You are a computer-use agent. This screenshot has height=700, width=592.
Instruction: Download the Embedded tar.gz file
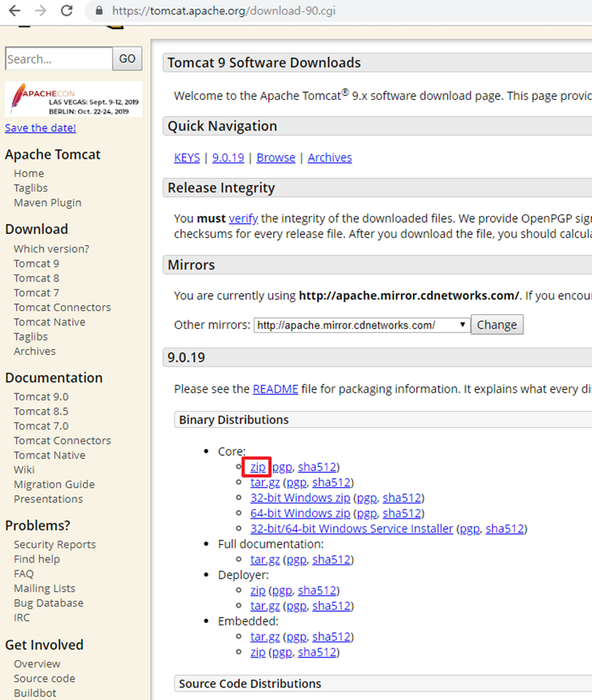[x=265, y=637]
